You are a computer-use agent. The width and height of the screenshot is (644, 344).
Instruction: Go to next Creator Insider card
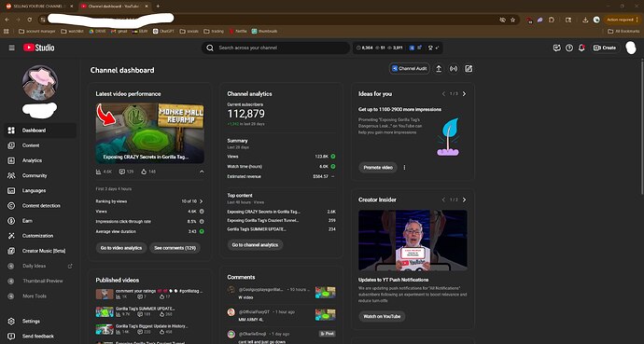point(464,200)
